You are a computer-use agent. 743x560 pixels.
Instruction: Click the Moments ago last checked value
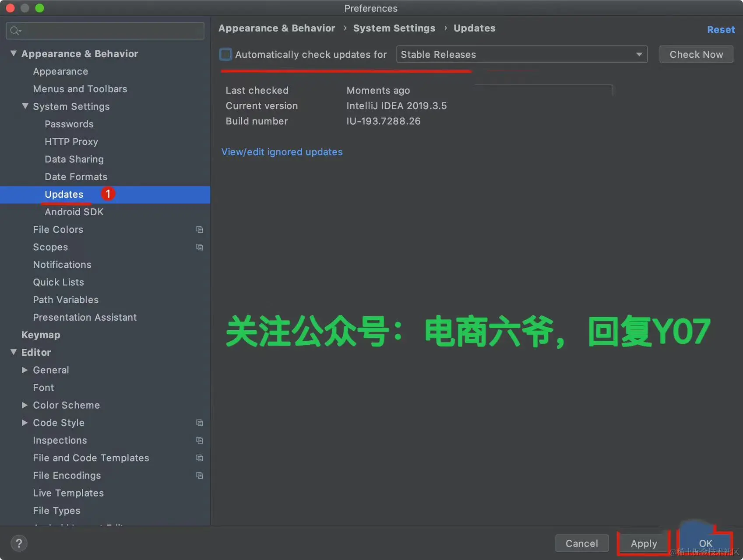(378, 91)
